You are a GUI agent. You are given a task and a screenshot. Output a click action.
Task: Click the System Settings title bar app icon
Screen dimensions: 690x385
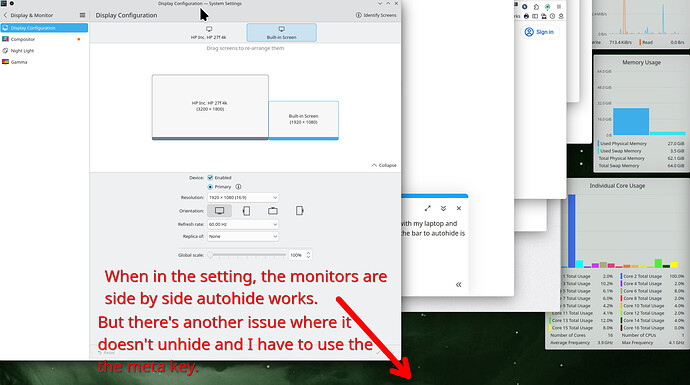[x=4, y=3]
